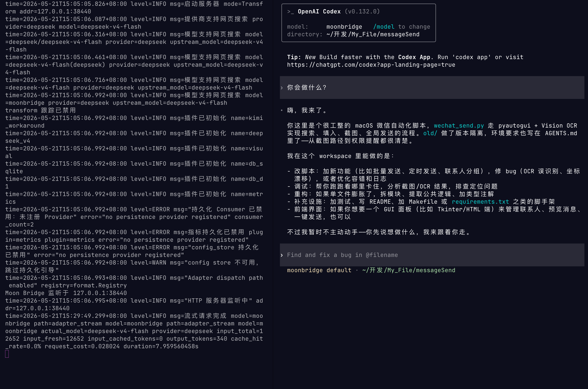Open the chatgpt.com/codex landing page URL

tap(371, 65)
